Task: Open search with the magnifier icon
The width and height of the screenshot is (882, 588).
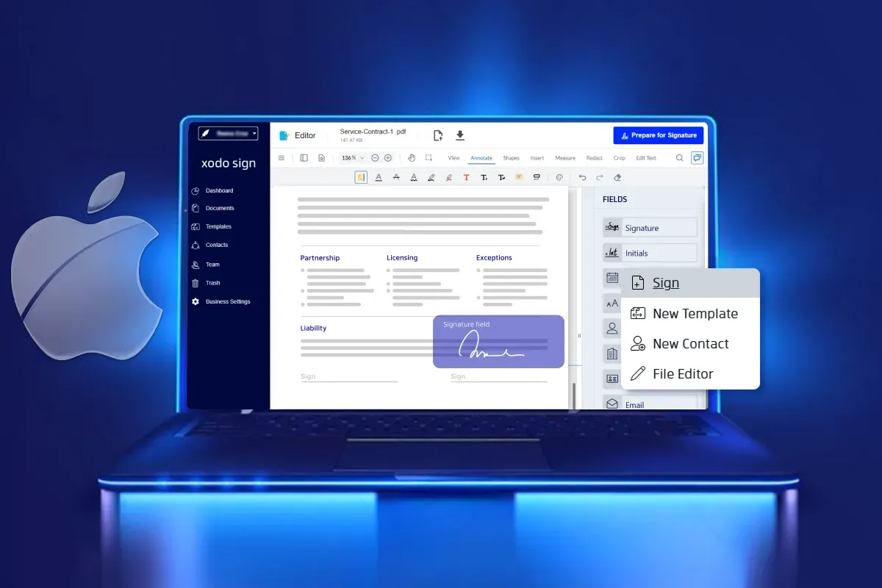Action: [x=680, y=158]
